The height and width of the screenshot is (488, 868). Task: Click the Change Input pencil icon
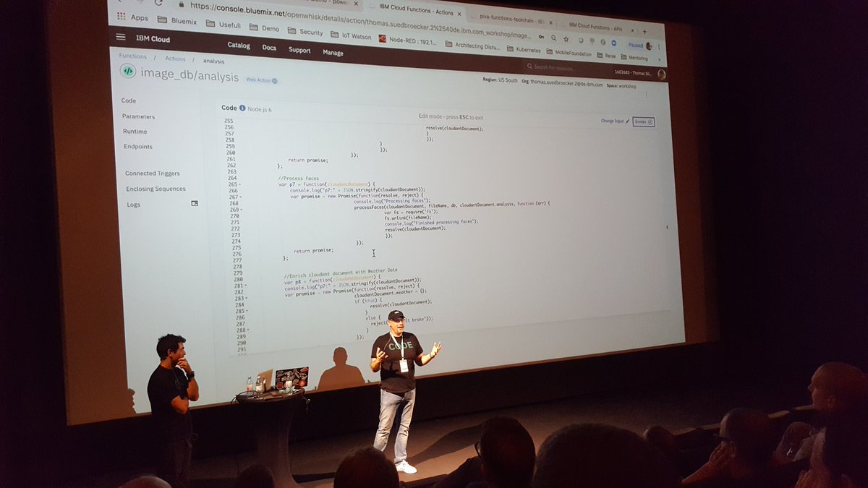(627, 121)
